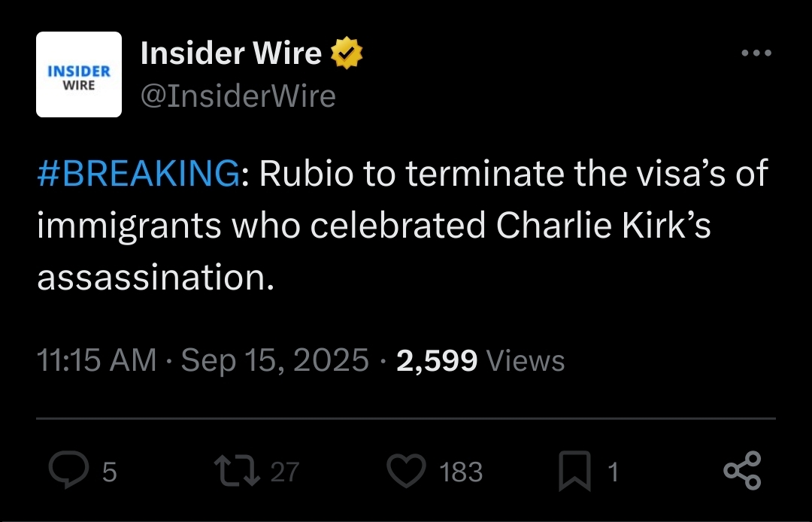Click the Sep 15, 2025 date
The width and height of the screenshot is (812, 522).
pyautogui.click(x=274, y=360)
